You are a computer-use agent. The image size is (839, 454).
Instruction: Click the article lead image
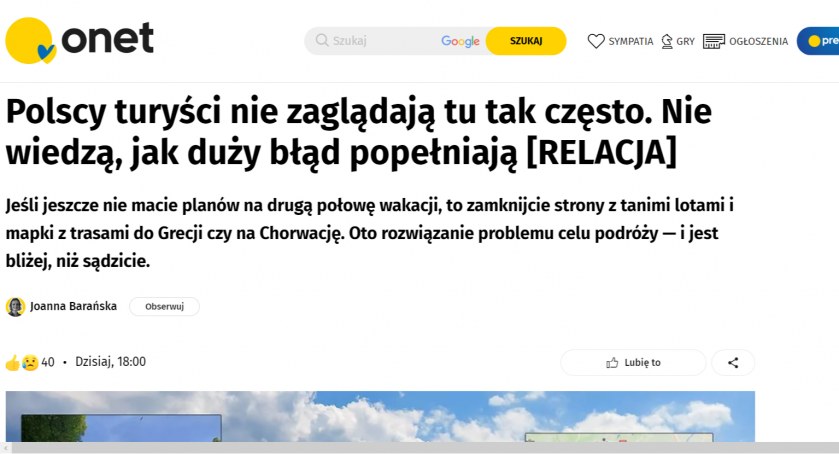coord(380,417)
